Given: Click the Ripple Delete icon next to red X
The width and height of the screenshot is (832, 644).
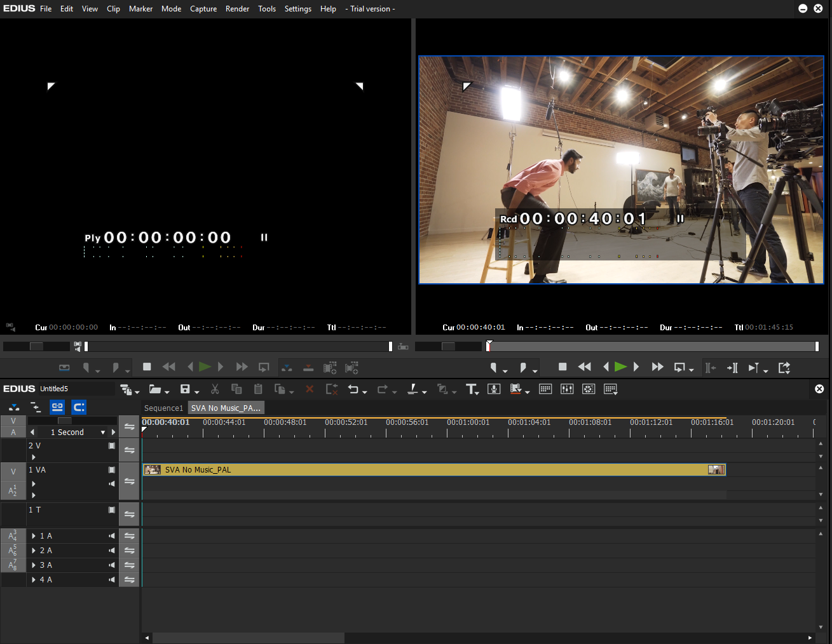Looking at the screenshot, I should 331,389.
